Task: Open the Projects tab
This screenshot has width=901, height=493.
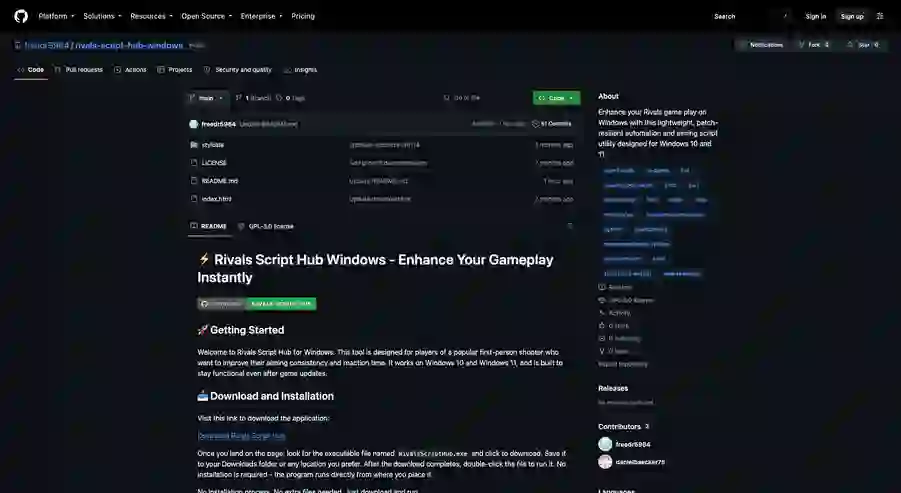Action: click(x=175, y=70)
